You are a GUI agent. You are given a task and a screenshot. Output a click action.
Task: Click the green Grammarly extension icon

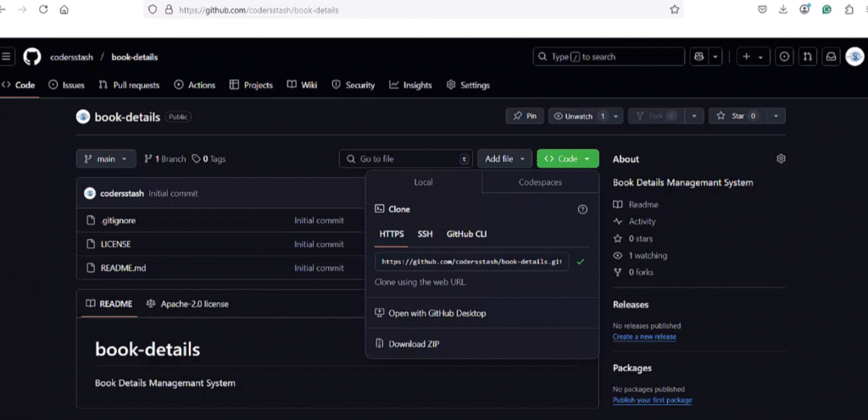(x=826, y=9)
